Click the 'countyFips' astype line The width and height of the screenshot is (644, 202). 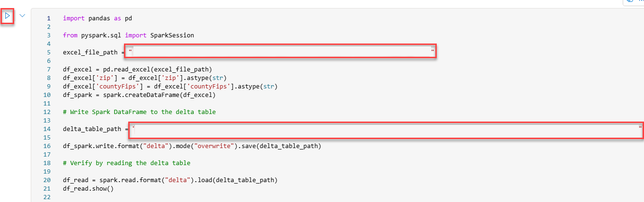tap(169, 86)
